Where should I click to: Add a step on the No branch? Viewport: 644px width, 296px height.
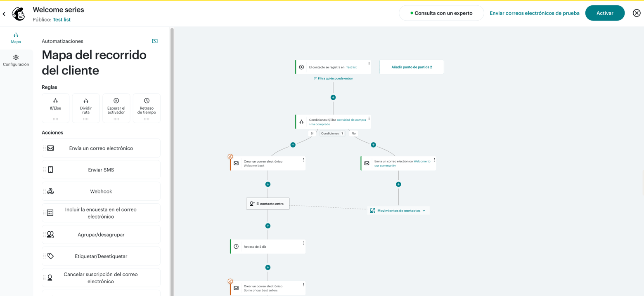[x=373, y=145]
